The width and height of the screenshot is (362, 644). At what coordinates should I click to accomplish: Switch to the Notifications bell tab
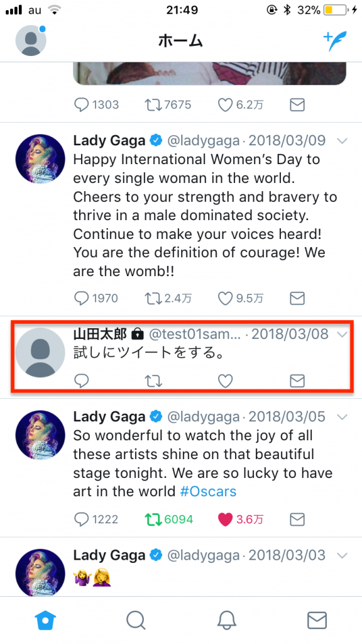tap(226, 620)
